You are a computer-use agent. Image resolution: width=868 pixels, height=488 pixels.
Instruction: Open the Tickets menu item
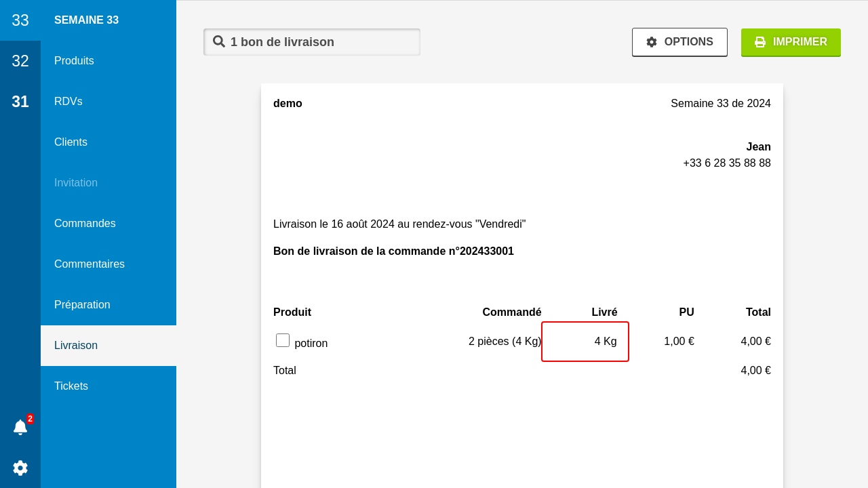tap(71, 386)
